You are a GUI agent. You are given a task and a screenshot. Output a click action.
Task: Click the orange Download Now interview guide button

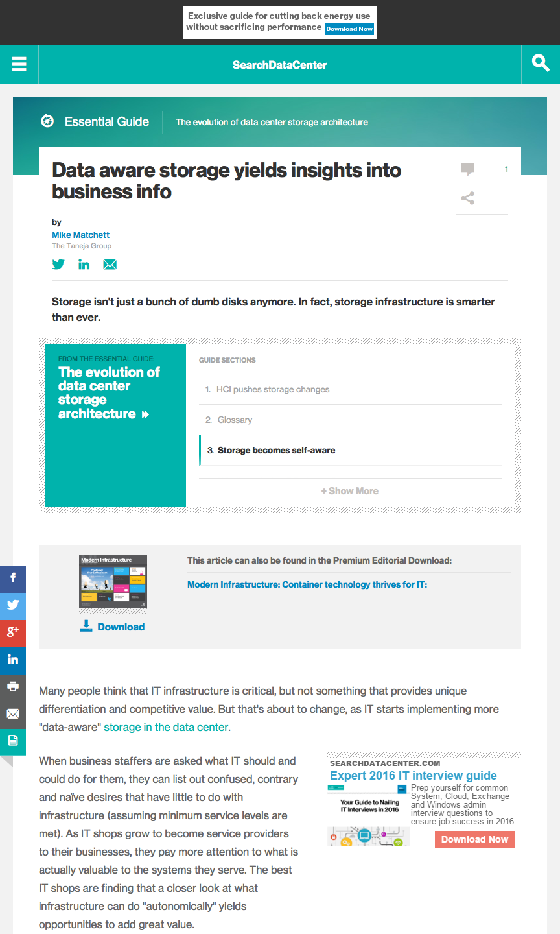(474, 839)
